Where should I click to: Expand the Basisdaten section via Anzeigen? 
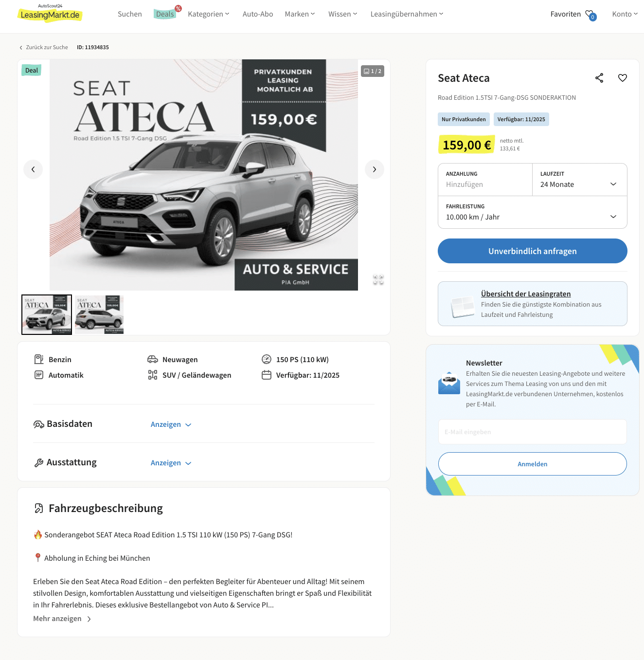(x=171, y=424)
